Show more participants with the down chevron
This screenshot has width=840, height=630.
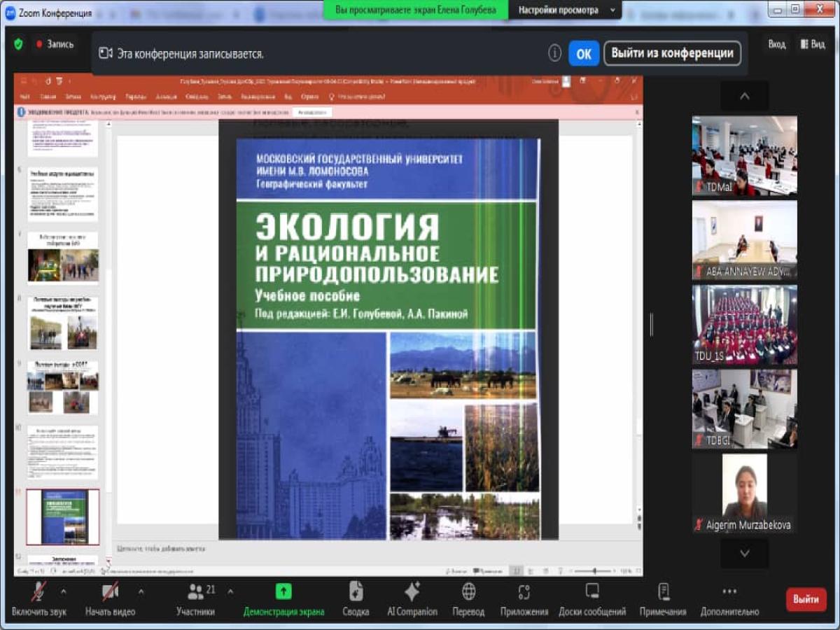pyautogui.click(x=745, y=553)
